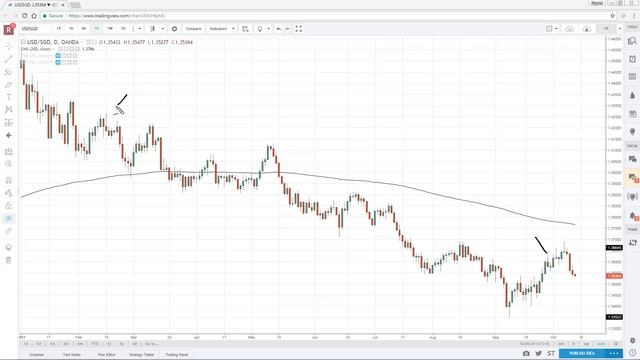
Task: Select the trend line drawing tool
Action: (9, 59)
